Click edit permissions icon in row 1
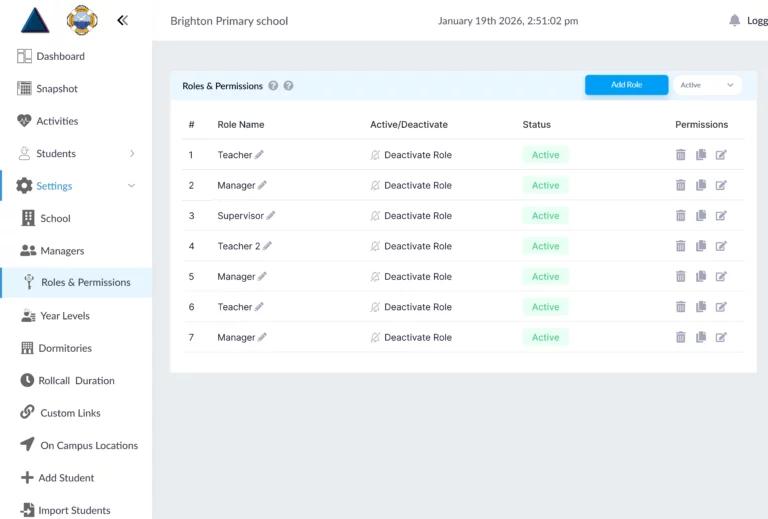Image resolution: width=768 pixels, height=519 pixels. (x=721, y=155)
